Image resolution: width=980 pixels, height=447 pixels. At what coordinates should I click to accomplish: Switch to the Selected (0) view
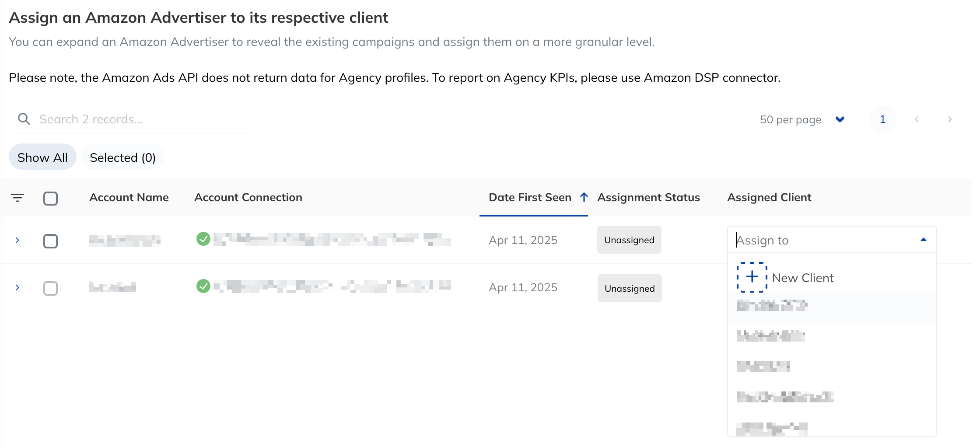pyautogui.click(x=123, y=157)
